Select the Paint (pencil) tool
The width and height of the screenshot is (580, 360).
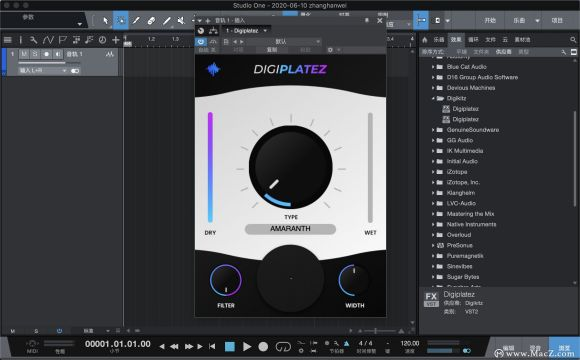tap(136, 20)
